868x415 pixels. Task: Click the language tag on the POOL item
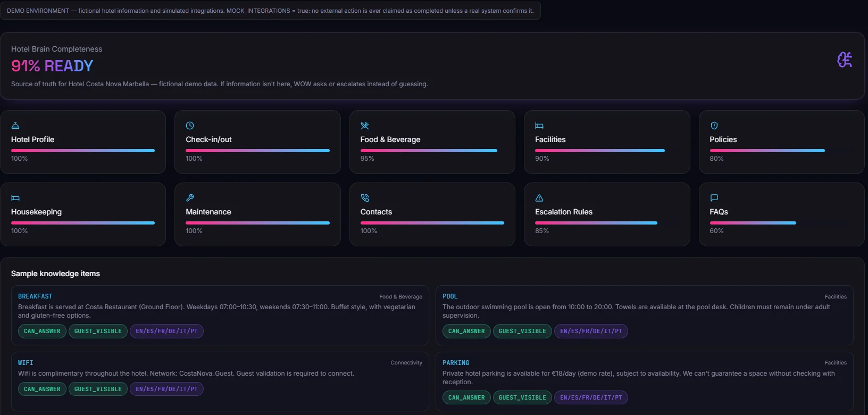click(x=591, y=331)
